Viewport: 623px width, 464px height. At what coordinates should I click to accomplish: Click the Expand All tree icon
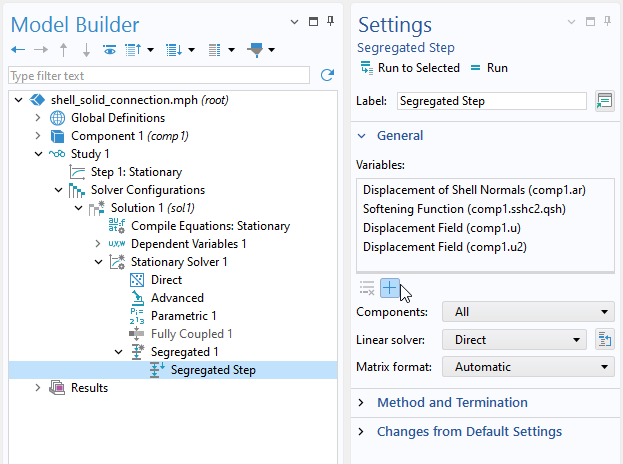(x=174, y=50)
